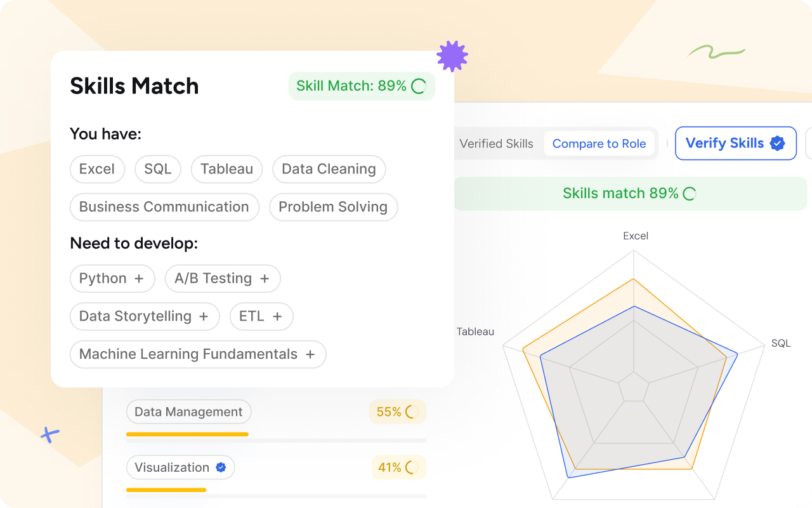The image size is (812, 508).
Task: Click the Verify Skills button
Action: coord(736,143)
